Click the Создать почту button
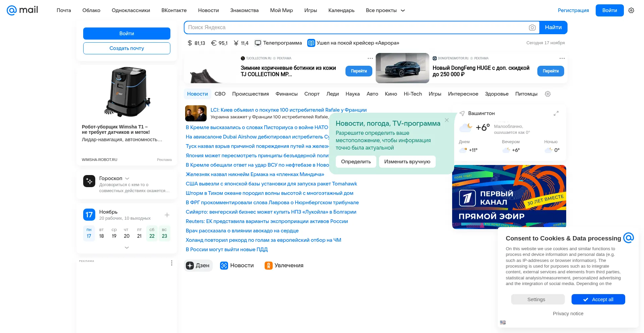This screenshot has height=333, width=644. pos(126,48)
